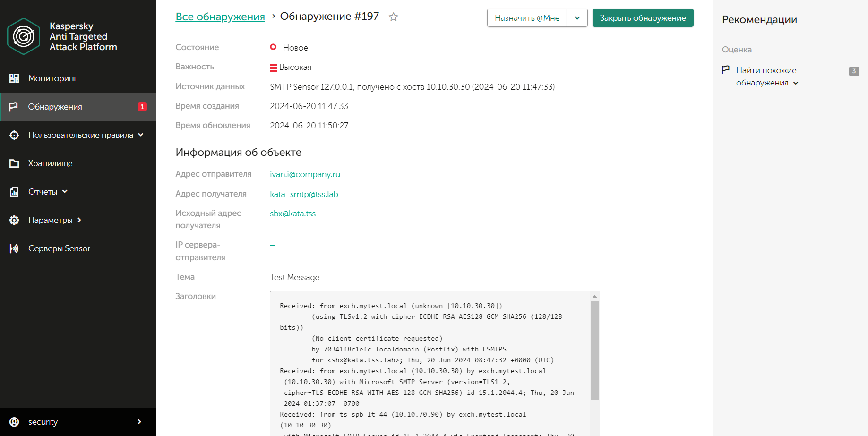Click the Высокая importance level icon

tap(273, 68)
